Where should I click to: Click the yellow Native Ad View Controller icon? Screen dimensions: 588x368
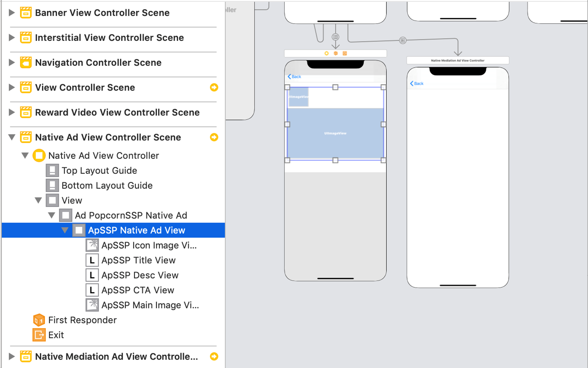(x=39, y=155)
